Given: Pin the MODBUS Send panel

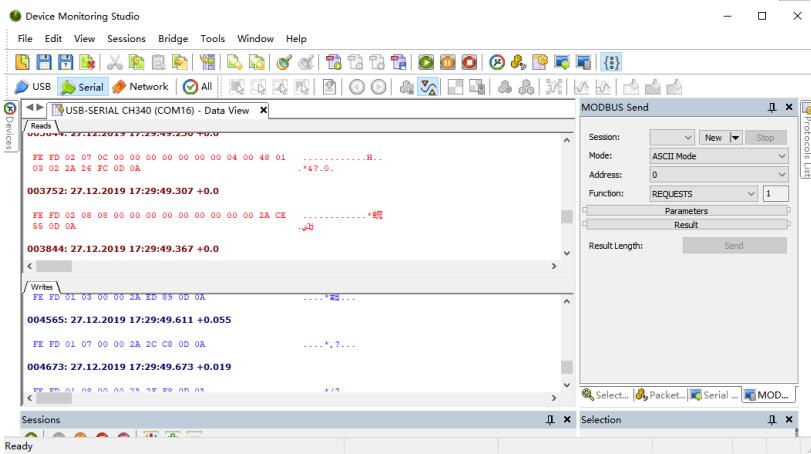Looking at the screenshot, I should coord(772,107).
